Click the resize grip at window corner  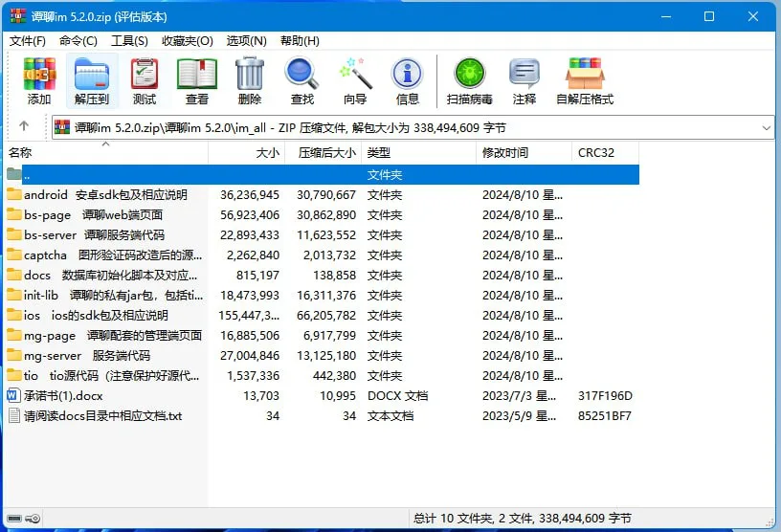point(770,521)
